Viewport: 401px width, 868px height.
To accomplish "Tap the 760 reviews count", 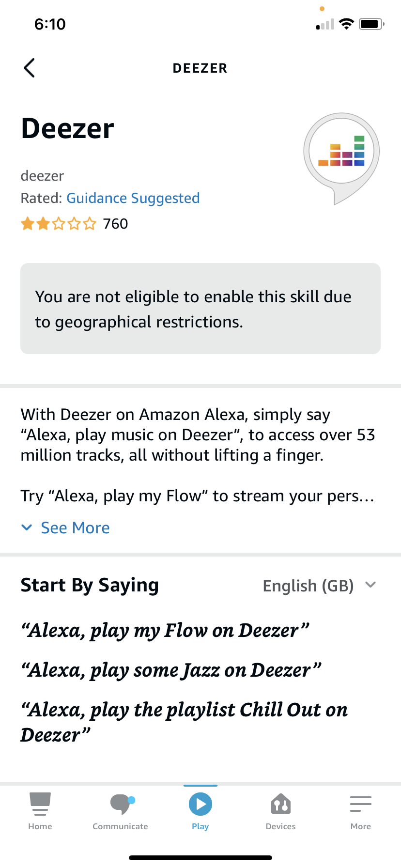I will [x=115, y=224].
